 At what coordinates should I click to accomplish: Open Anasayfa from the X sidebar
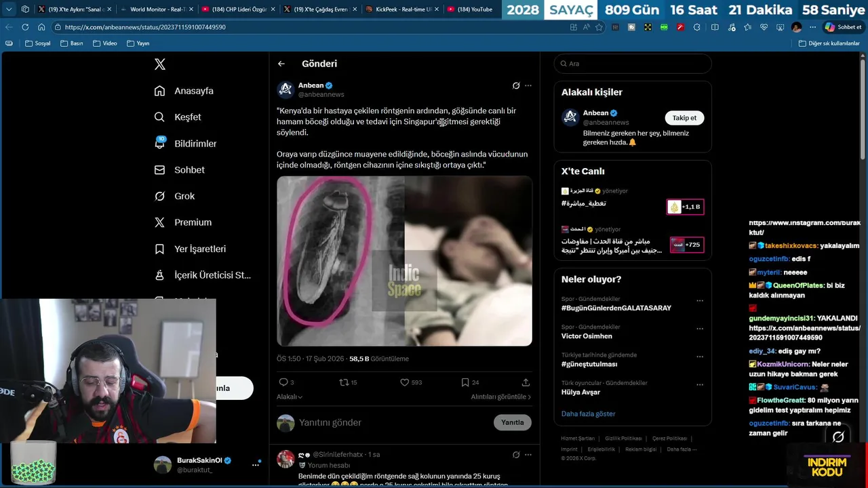click(184, 91)
